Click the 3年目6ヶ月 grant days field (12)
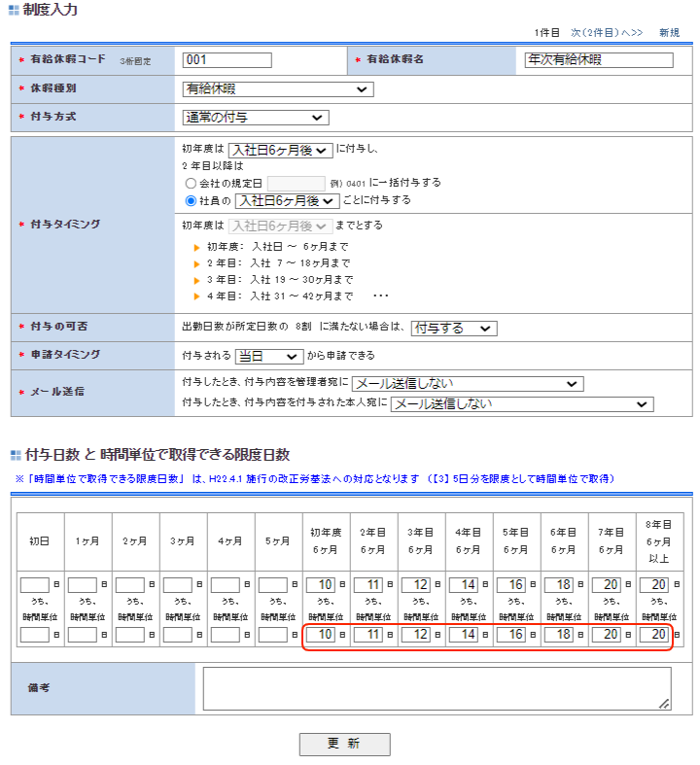Screen dimensions: 700x765 (415, 584)
